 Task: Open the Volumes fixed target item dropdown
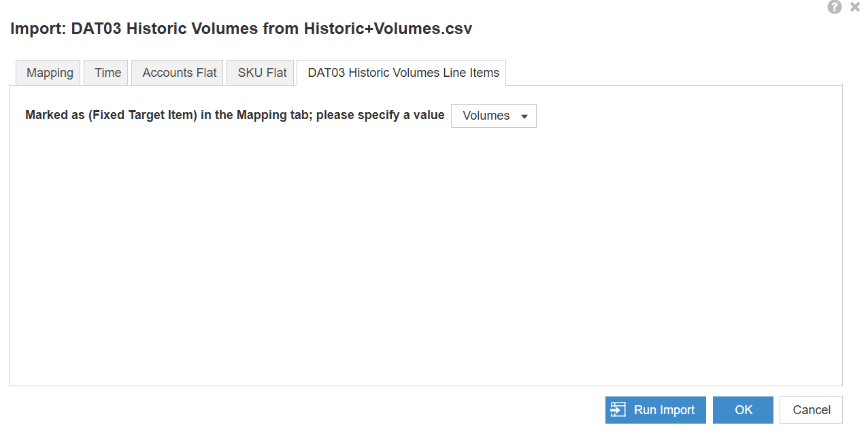(x=494, y=116)
